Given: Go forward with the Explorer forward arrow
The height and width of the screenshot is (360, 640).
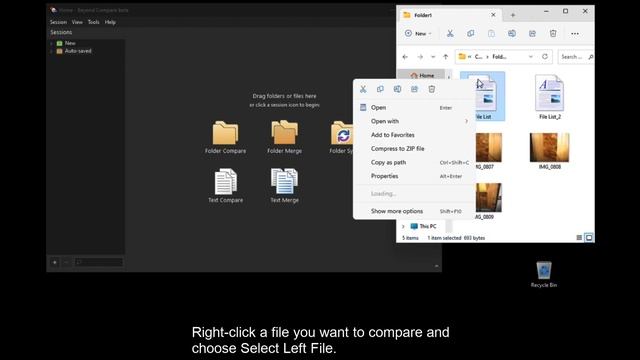Looking at the screenshot, I should click(420, 57).
